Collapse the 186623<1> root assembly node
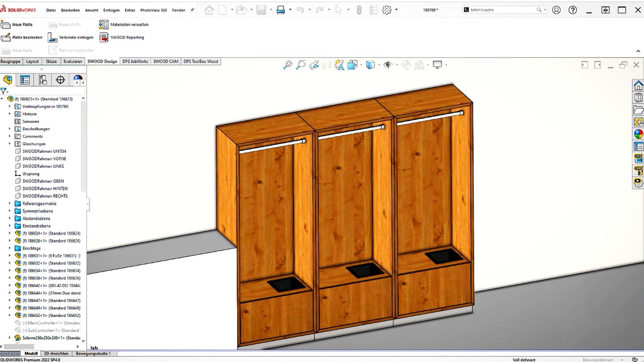Screen dimensions: 644x362 tap(2, 99)
